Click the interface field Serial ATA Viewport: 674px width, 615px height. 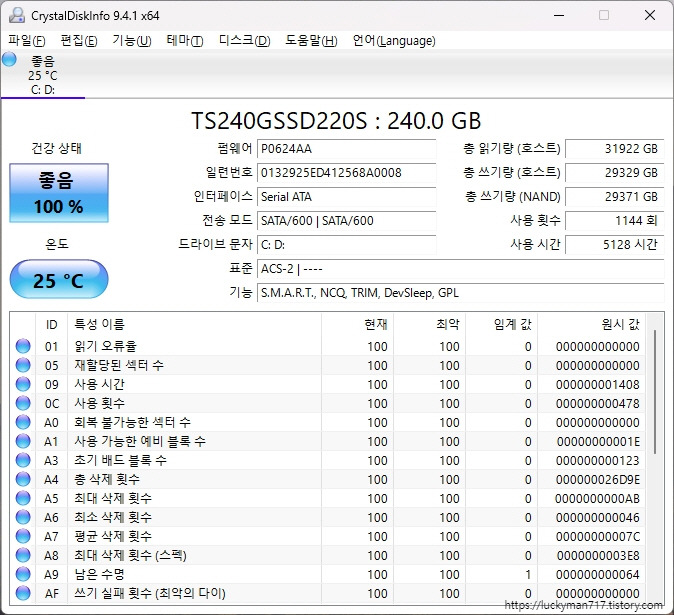[346, 197]
